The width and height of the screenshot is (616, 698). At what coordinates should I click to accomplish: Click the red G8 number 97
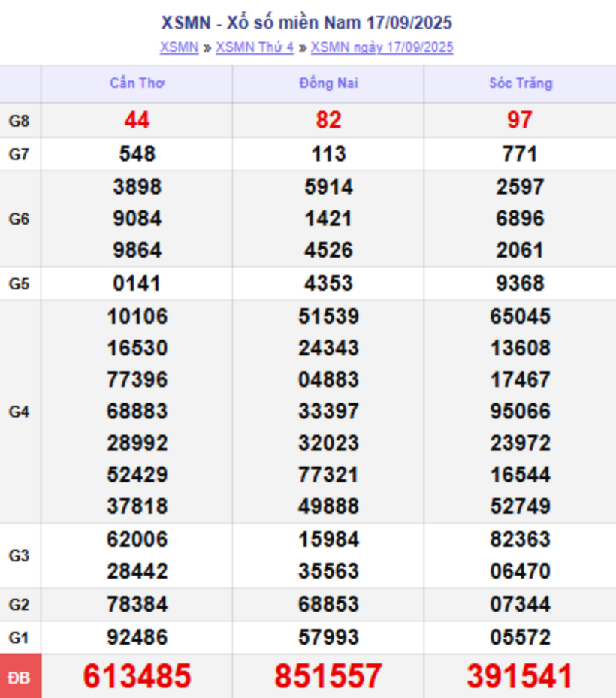[x=520, y=120]
